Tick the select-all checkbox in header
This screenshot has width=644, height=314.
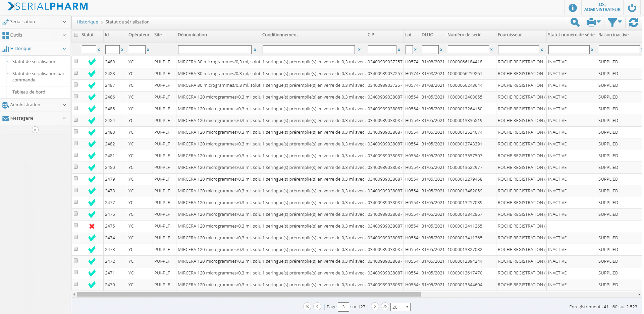[x=76, y=35]
